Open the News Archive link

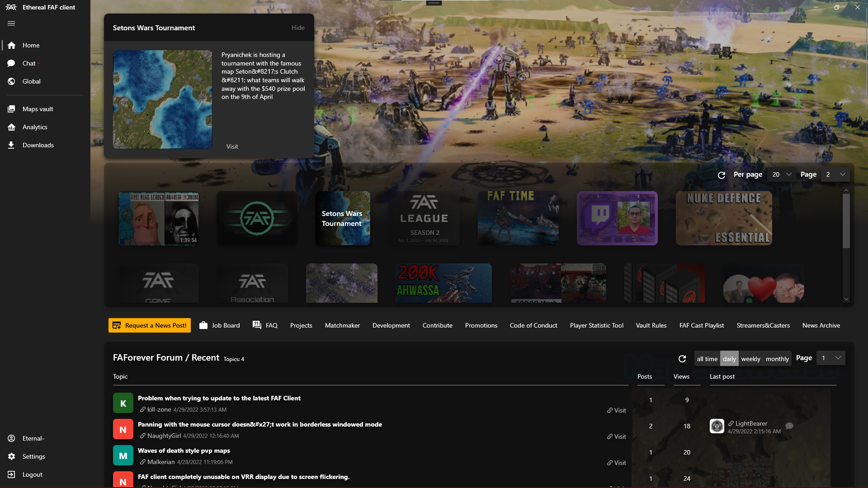click(x=821, y=325)
